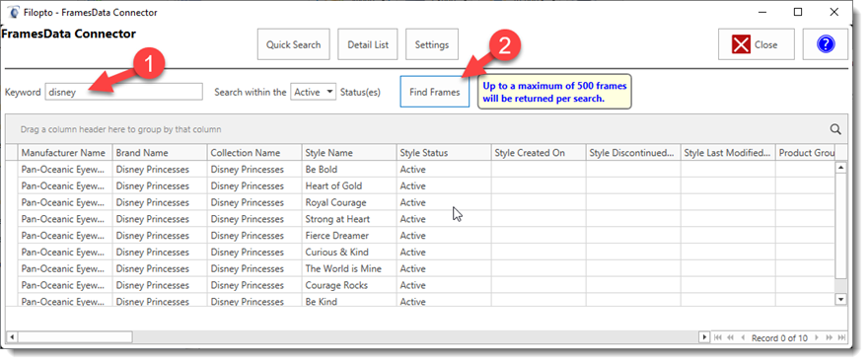Click the Find Frames button
Viewport: 868px width, 364px height.
[x=435, y=92]
